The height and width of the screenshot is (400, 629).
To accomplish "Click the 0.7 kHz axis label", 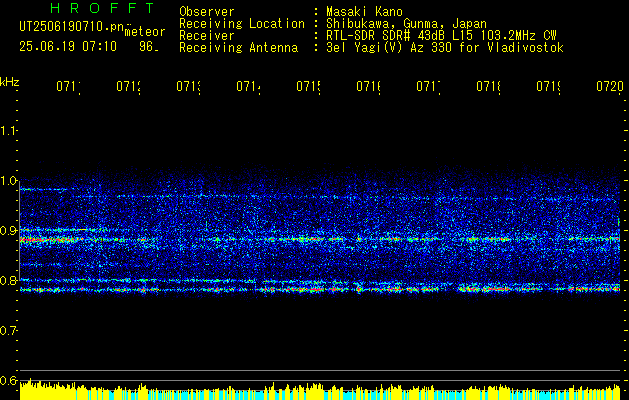I will (8, 331).
